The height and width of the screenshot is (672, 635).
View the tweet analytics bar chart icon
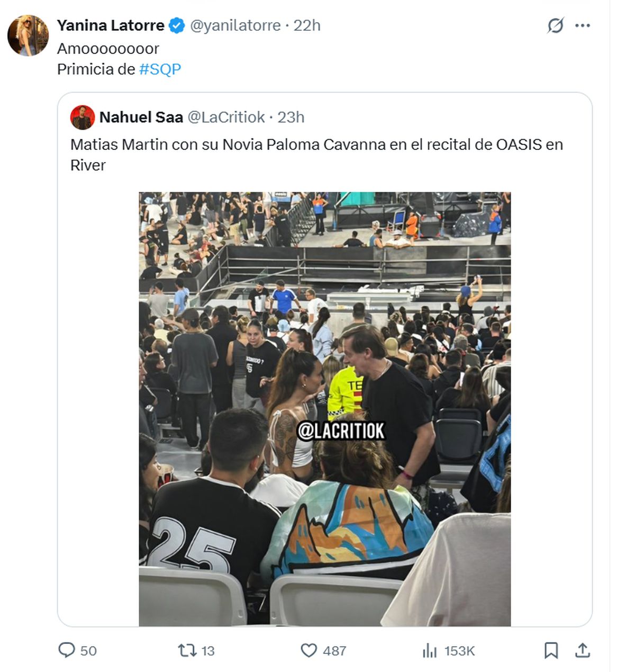pos(429,650)
